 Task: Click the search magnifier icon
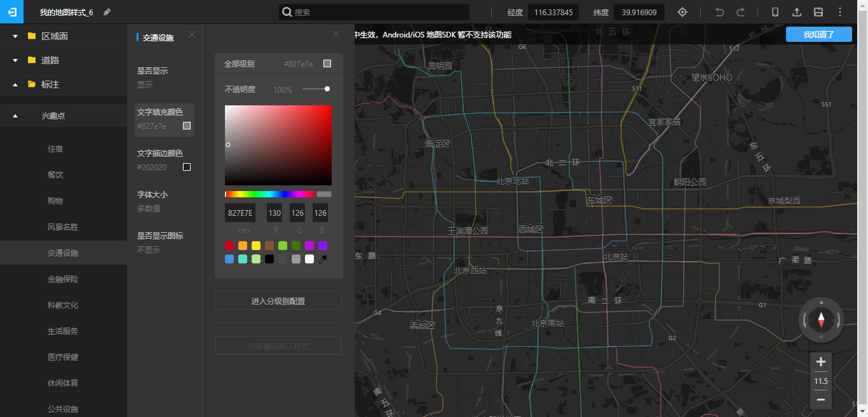(x=287, y=12)
